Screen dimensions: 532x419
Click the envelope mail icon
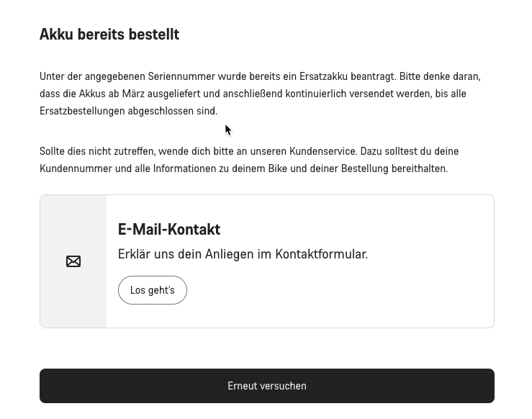pos(73,261)
